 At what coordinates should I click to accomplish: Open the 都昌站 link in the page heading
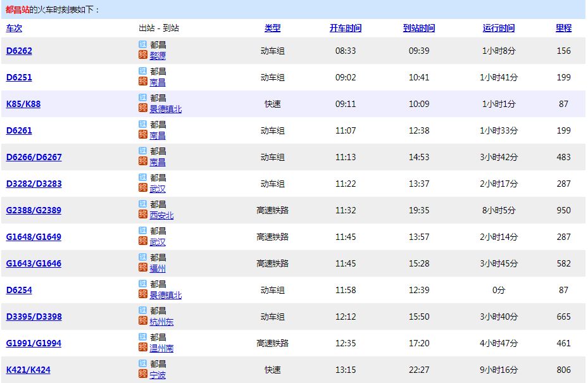[x=17, y=10]
